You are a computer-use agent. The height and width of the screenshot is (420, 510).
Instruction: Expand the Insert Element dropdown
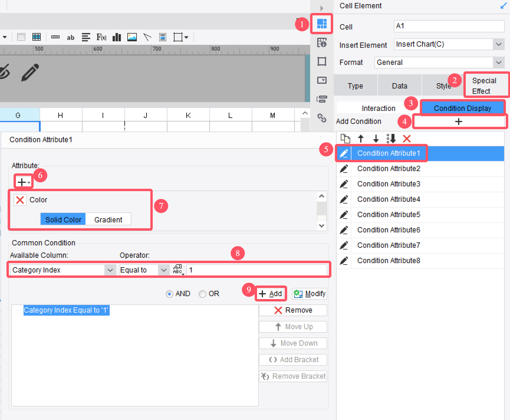(499, 44)
